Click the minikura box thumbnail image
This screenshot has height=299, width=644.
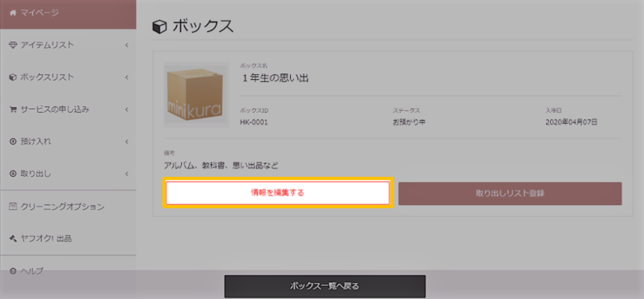[196, 95]
